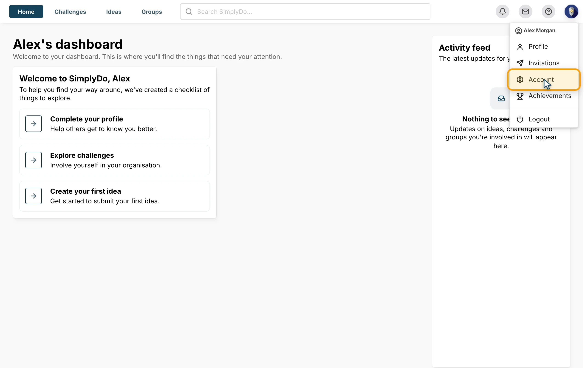
Task: Click the help question mark icon
Action: click(548, 11)
